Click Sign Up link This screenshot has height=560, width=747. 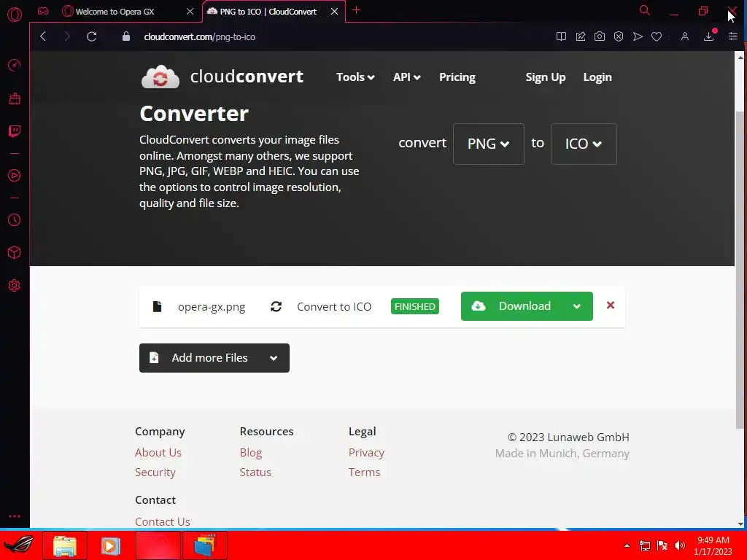[545, 77]
